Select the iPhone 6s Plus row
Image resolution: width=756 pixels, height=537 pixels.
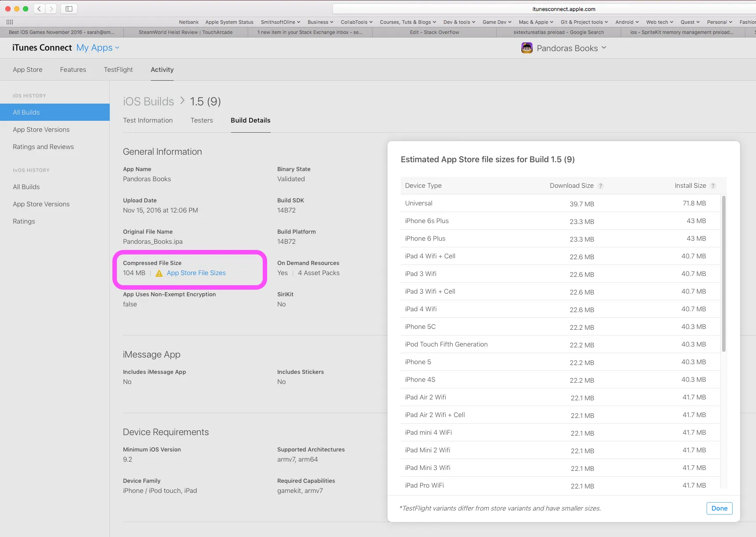coord(560,221)
